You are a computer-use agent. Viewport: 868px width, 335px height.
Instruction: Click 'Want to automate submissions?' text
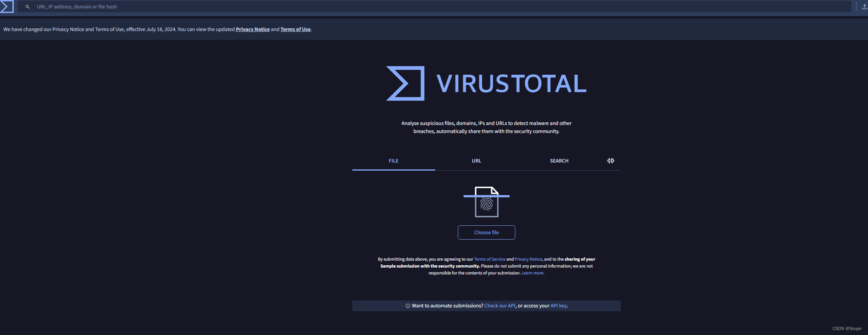click(447, 306)
